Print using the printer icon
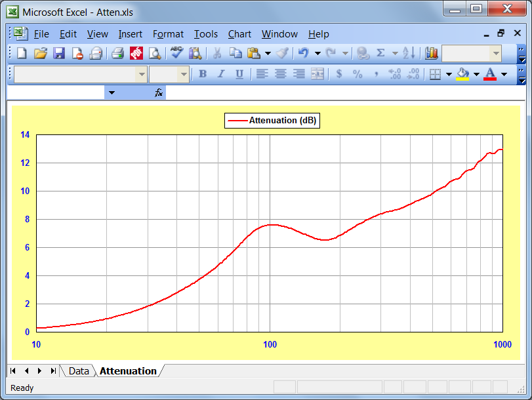The width and height of the screenshot is (532, 400). 117,53
